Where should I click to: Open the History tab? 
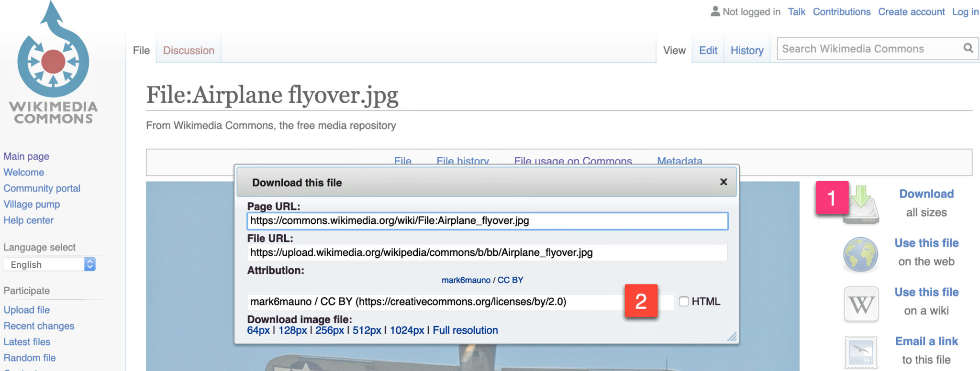coord(746,50)
